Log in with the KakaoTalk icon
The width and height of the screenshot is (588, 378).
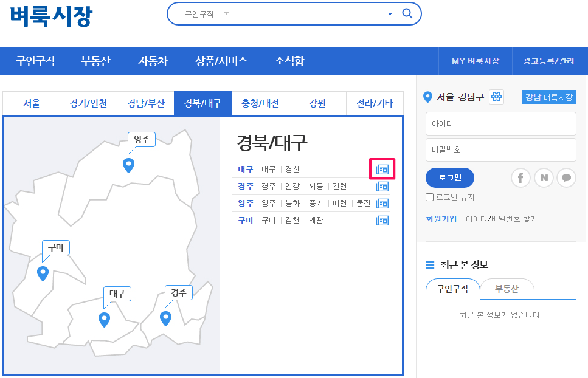coord(566,177)
